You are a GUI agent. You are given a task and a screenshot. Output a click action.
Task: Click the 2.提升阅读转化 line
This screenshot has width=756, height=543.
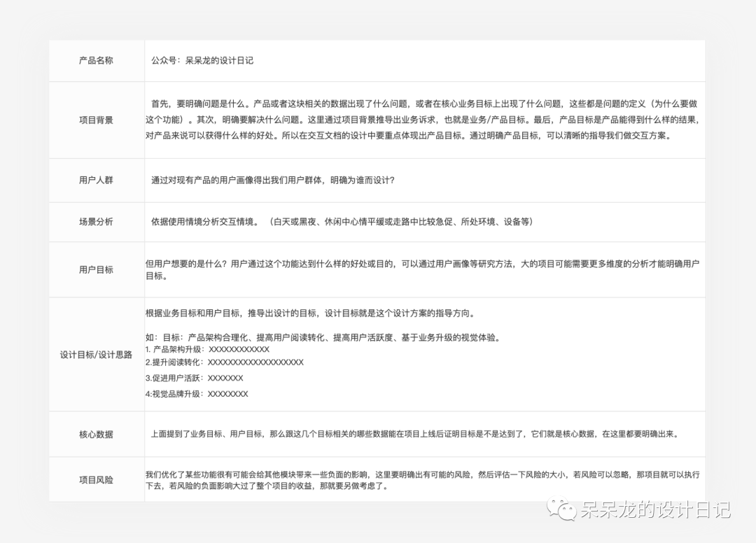(x=224, y=362)
